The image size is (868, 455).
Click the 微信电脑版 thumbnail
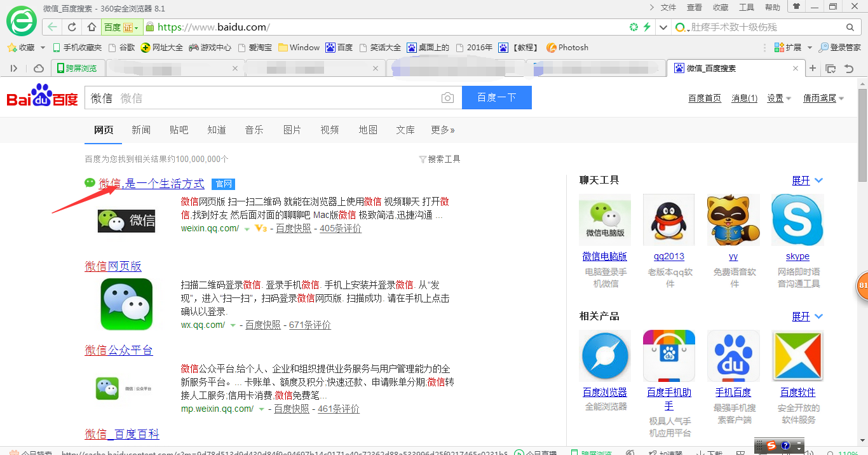605,220
